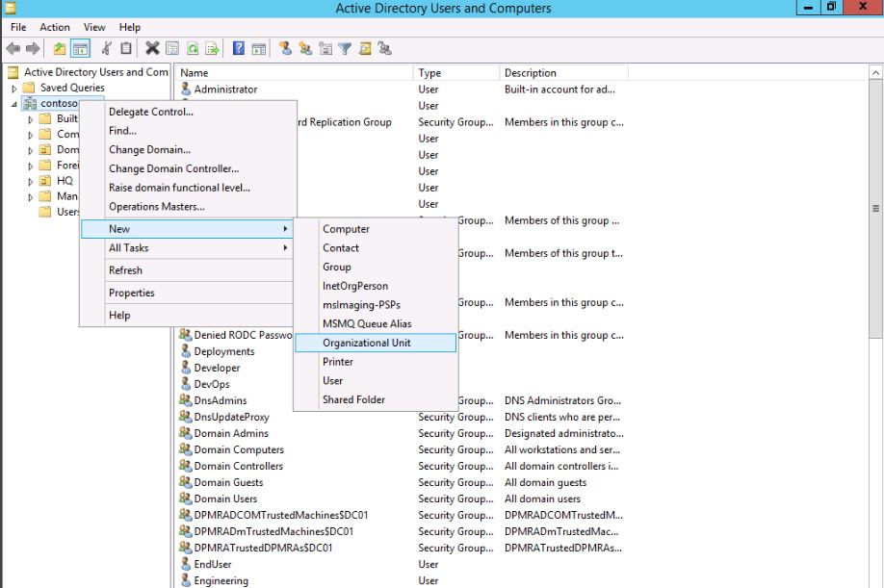
Task: Click the Export list toolbar icon
Action: tap(212, 49)
